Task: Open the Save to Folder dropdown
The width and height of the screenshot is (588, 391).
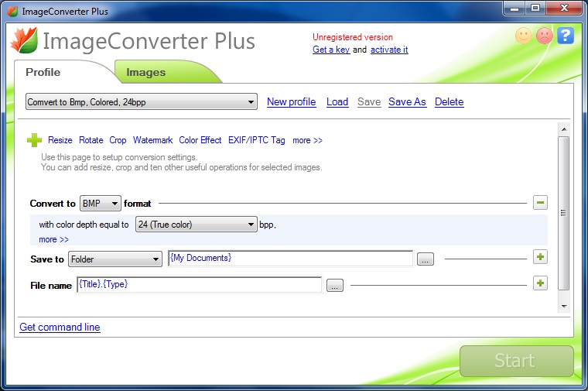Action: pyautogui.click(x=115, y=259)
